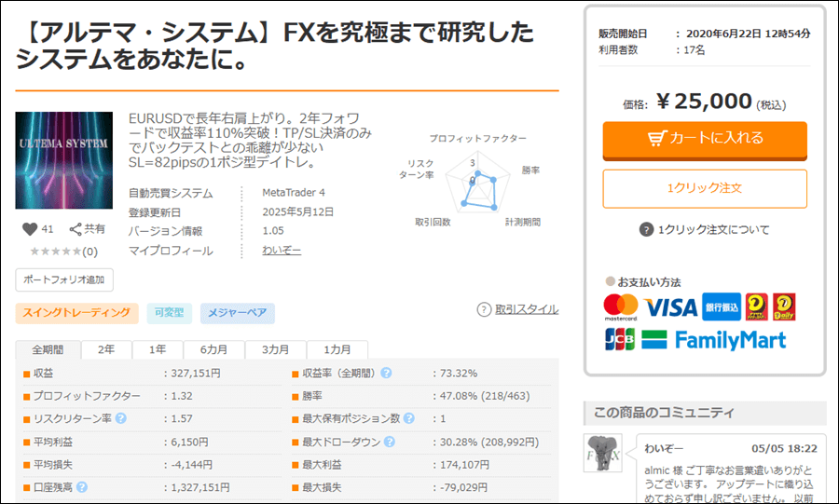The image size is (839, 504).
Task: Open 1クリック注文について help
Action: point(646,230)
